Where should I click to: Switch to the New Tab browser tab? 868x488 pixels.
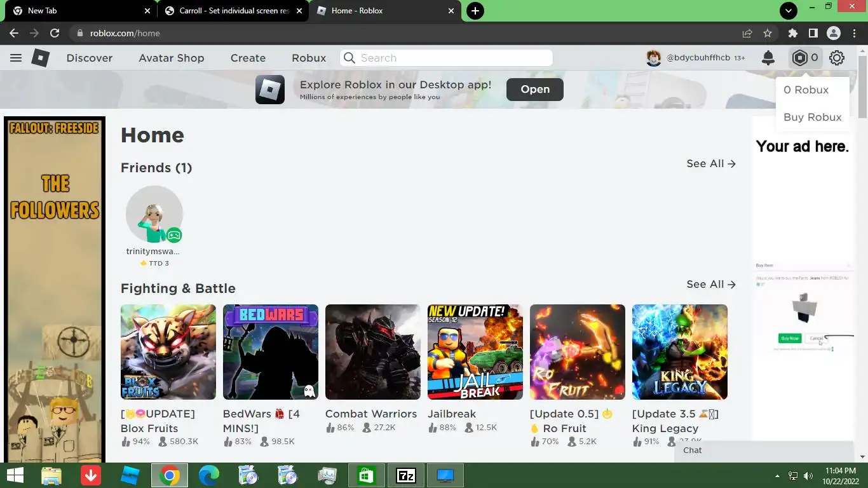tap(79, 11)
